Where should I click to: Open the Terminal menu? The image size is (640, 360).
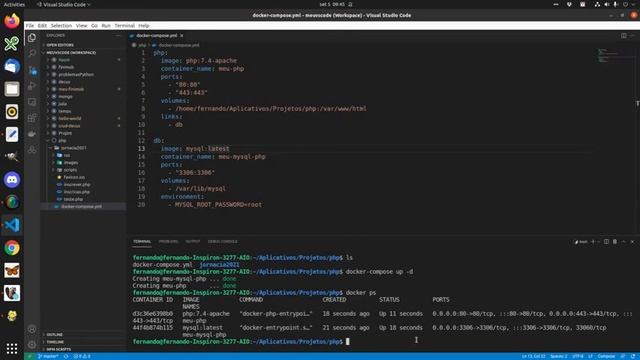[x=124, y=25]
